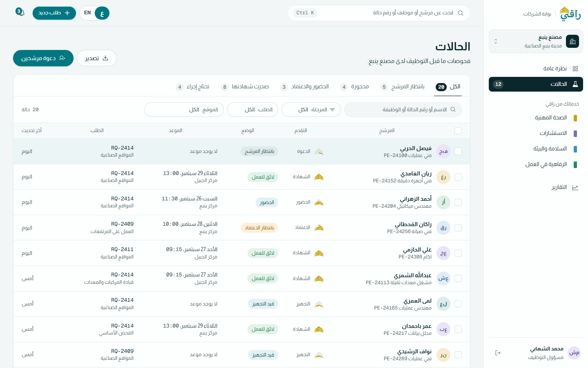
Task: Click the Raqi logo in sidebar
Action: pos(570,13)
